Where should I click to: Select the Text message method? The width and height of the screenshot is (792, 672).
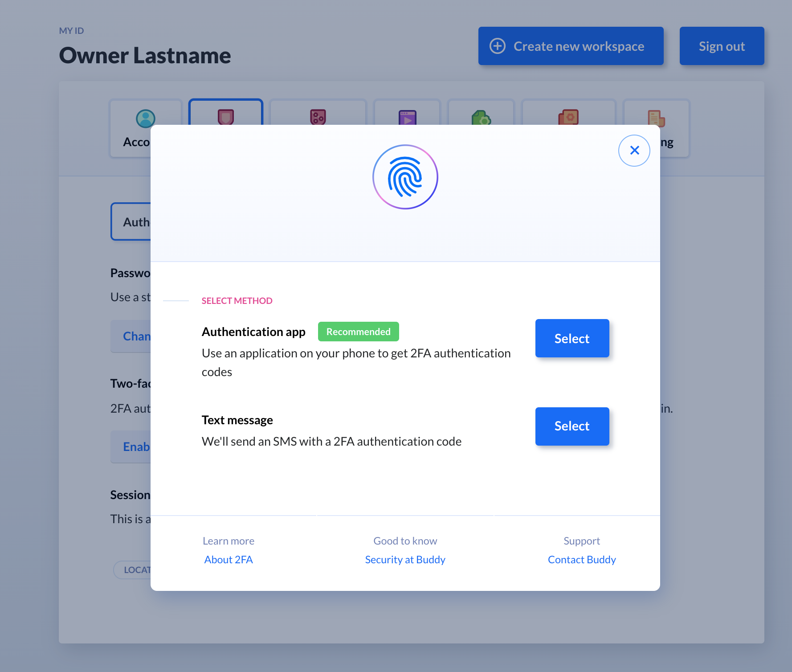pyautogui.click(x=572, y=426)
